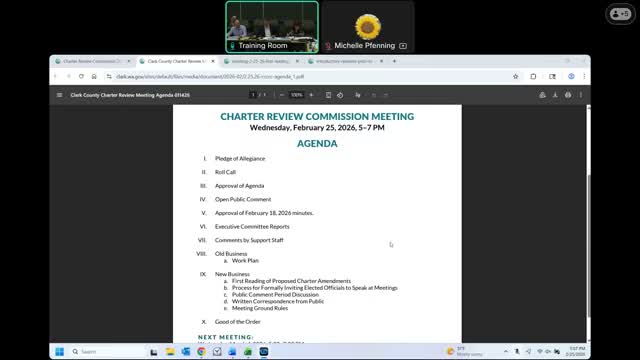640x360 pixels.
Task: Open Outlook from the taskbar
Action: click(186, 351)
